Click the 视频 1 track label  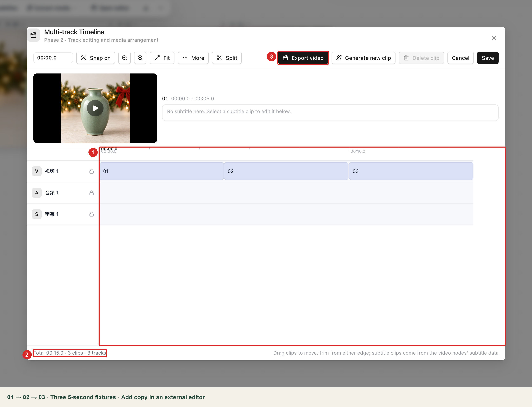(52, 171)
